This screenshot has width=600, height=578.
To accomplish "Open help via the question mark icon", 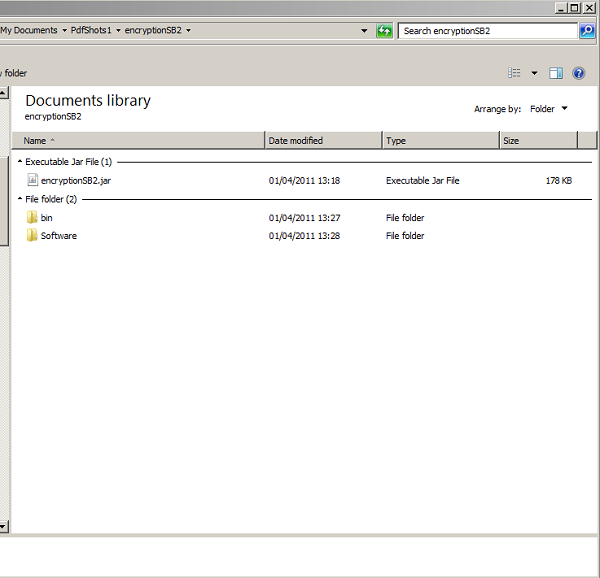I will 579,73.
